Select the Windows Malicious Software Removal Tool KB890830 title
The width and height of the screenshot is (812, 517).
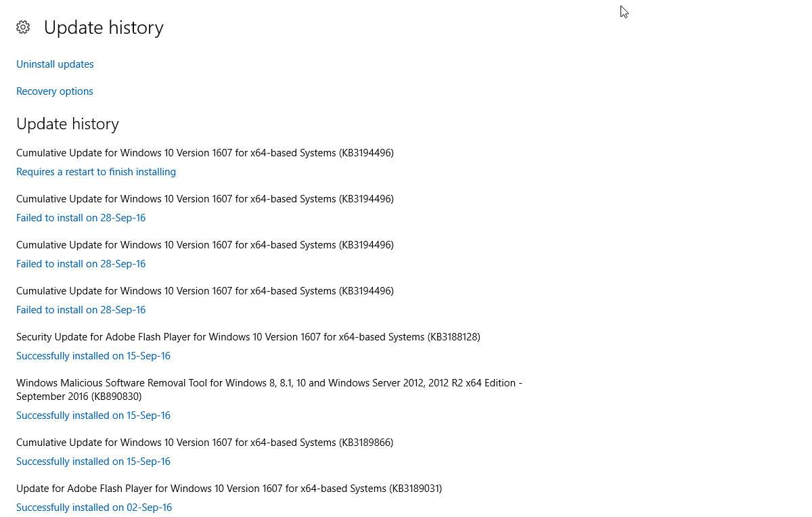[269, 390]
